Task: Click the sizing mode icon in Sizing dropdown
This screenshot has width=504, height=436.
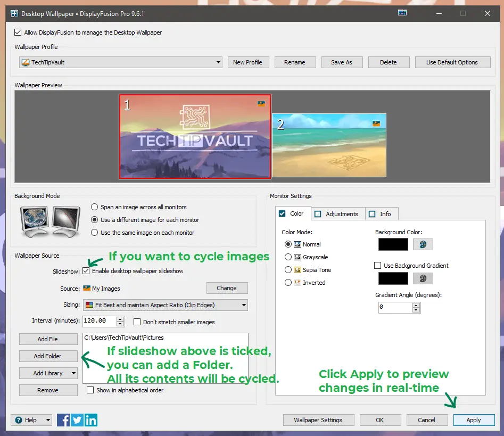Action: click(x=89, y=305)
